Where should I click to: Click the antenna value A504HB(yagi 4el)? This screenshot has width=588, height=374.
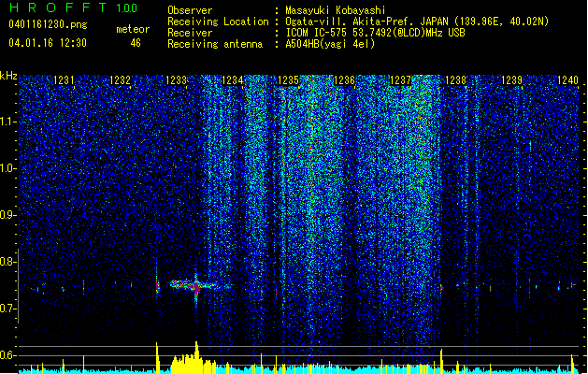(x=330, y=44)
